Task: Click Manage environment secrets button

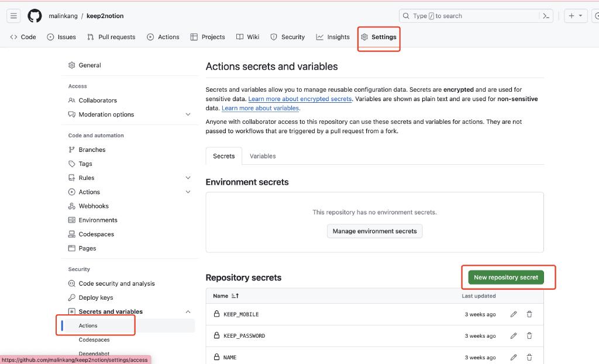Action: (x=374, y=231)
